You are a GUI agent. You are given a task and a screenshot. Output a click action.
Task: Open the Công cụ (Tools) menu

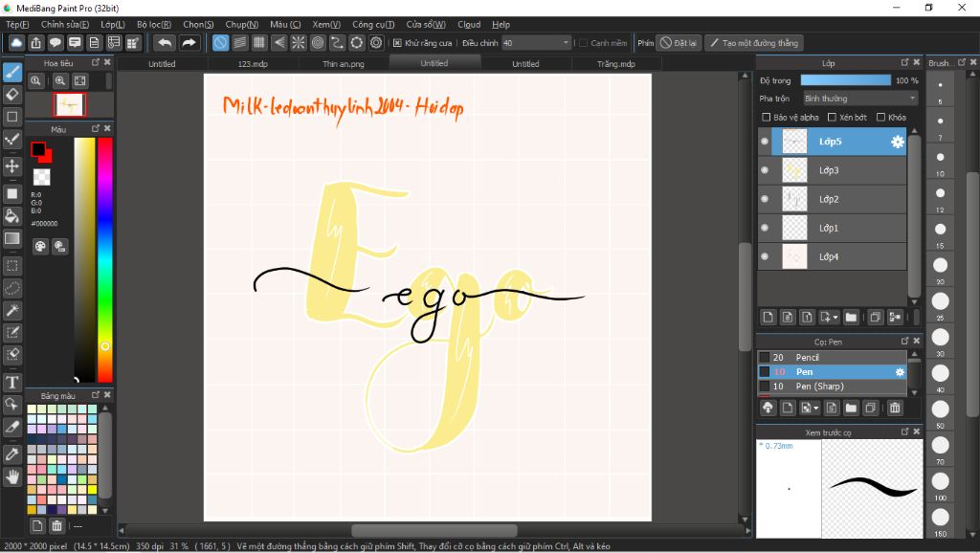point(373,24)
